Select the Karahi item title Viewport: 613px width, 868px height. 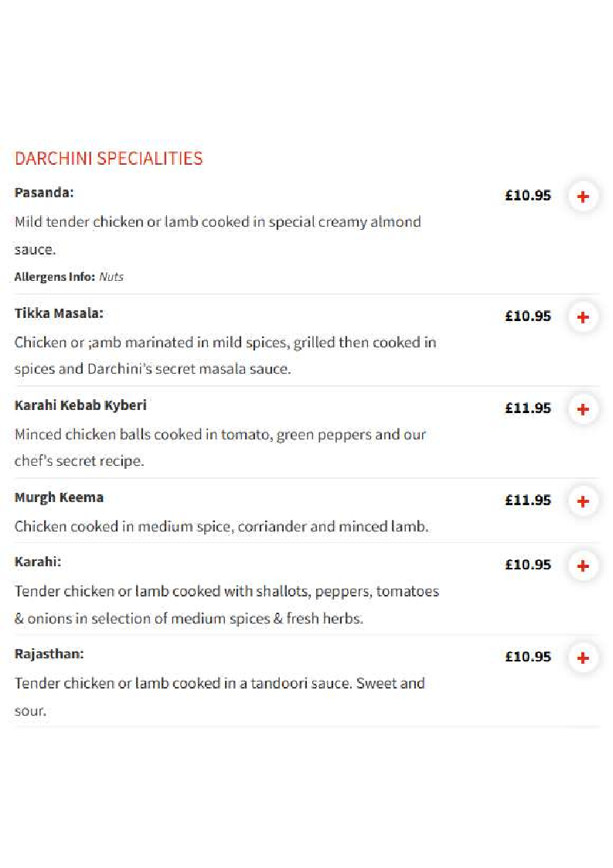[38, 562]
